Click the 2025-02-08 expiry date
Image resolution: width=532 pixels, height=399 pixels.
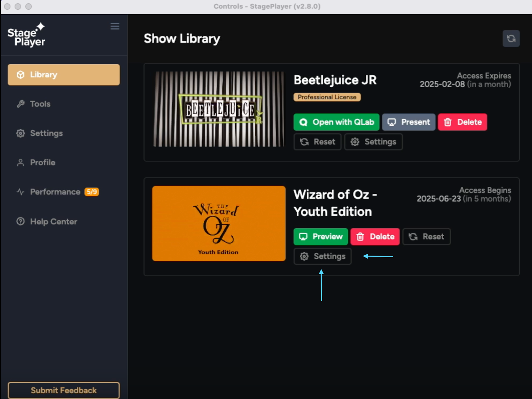point(442,84)
